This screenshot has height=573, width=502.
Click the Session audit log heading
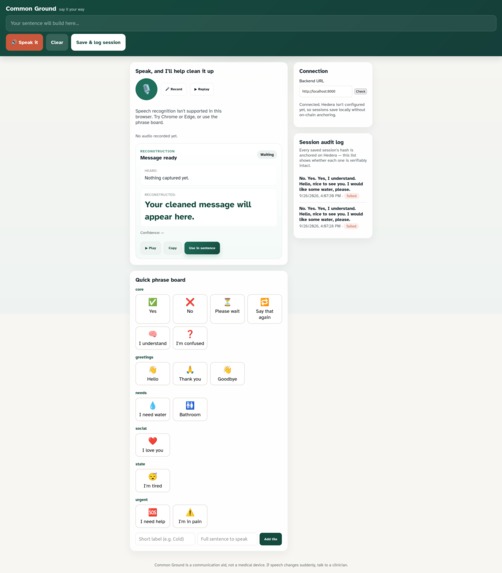(x=322, y=142)
